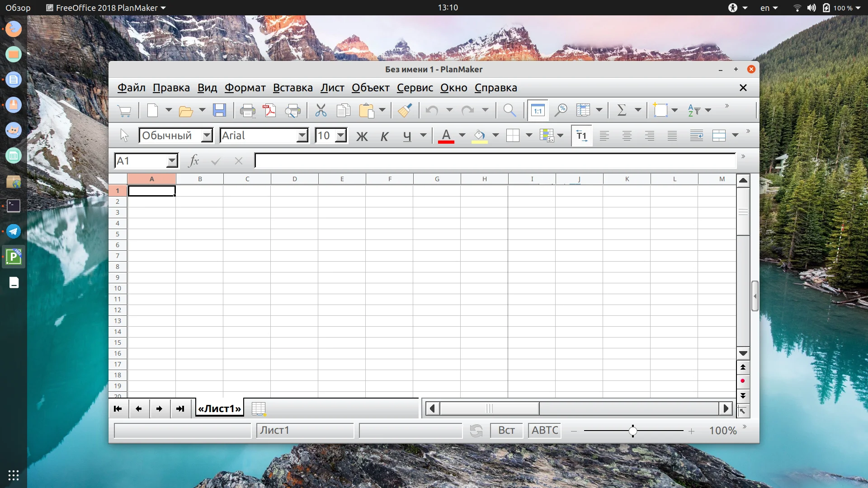Open the Вставка menu
This screenshot has height=488, width=868.
[x=292, y=88]
